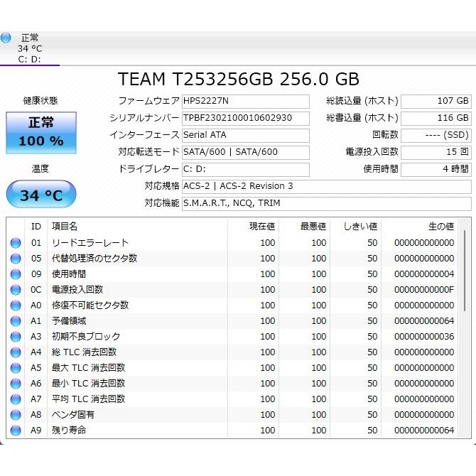Click the vertical scrollbar thumb of SMART table
This screenshot has width=476, height=476.
465,271
